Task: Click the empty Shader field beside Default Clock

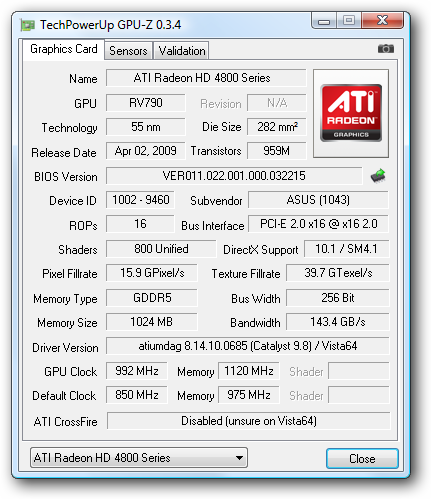Action: point(359,395)
